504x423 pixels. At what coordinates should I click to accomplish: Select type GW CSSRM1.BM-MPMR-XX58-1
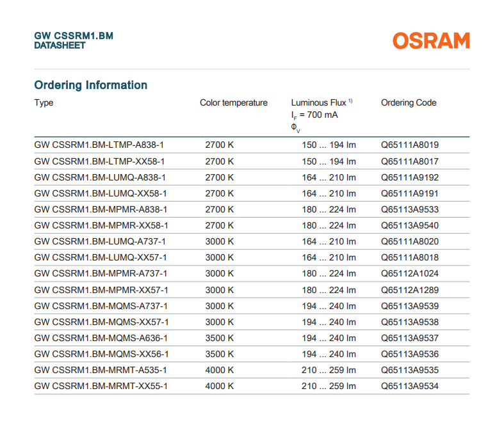[101, 225]
